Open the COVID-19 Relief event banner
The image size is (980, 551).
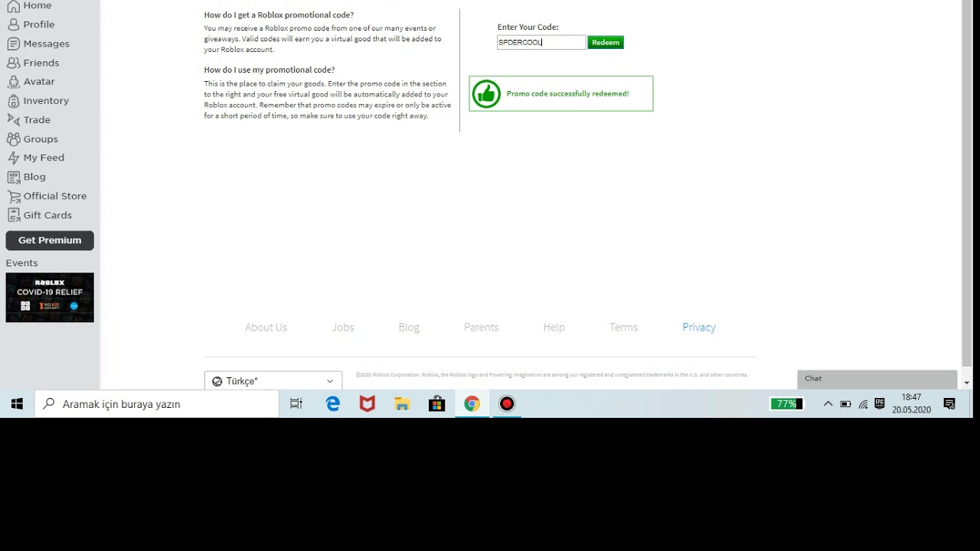[x=50, y=298]
